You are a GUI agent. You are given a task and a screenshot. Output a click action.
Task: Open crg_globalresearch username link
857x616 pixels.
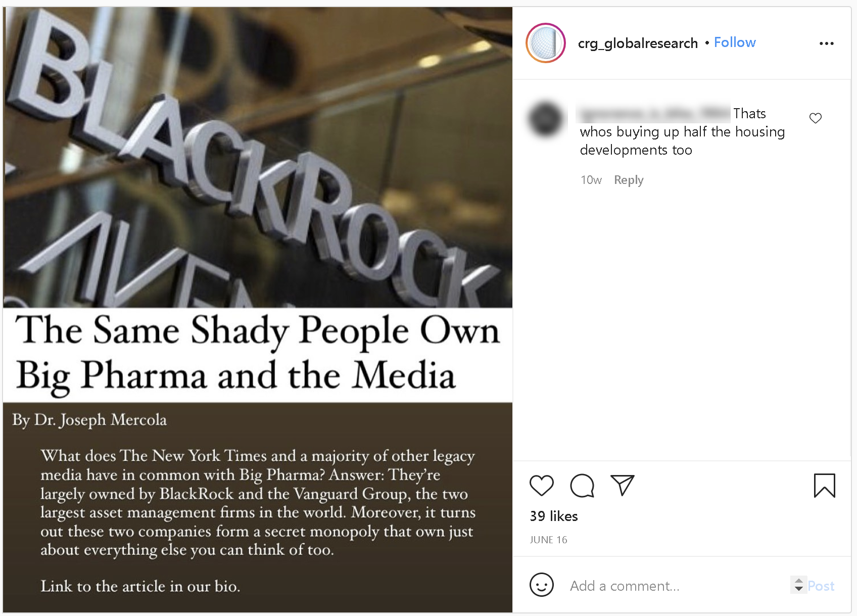(638, 43)
